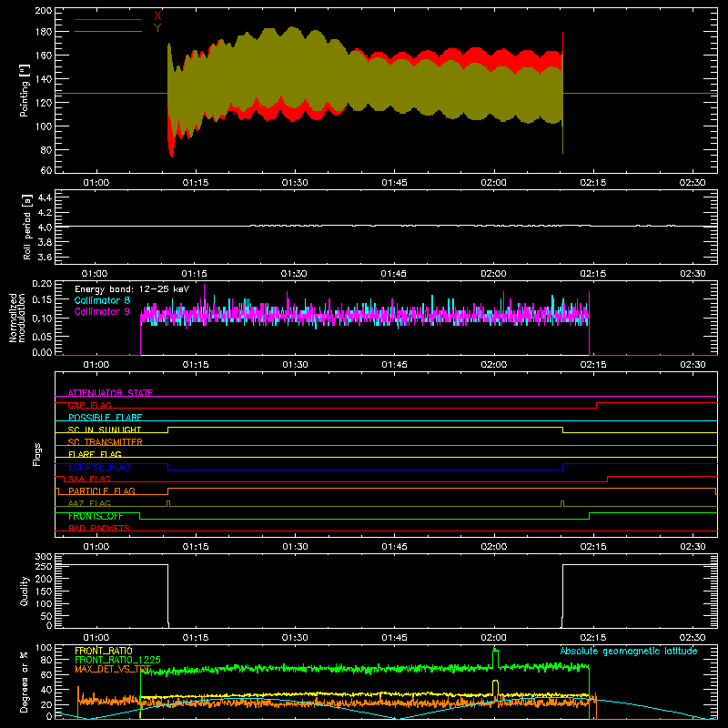Click the 4.4 tick label on Roll period axis
Screen dimensions: 728x728
click(x=45, y=197)
